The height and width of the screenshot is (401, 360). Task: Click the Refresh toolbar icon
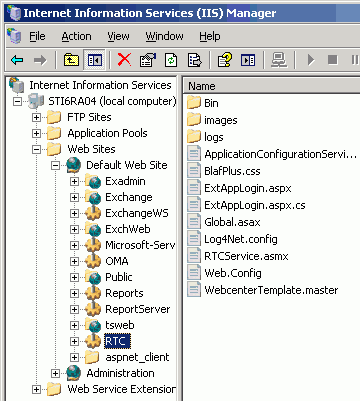click(x=171, y=60)
